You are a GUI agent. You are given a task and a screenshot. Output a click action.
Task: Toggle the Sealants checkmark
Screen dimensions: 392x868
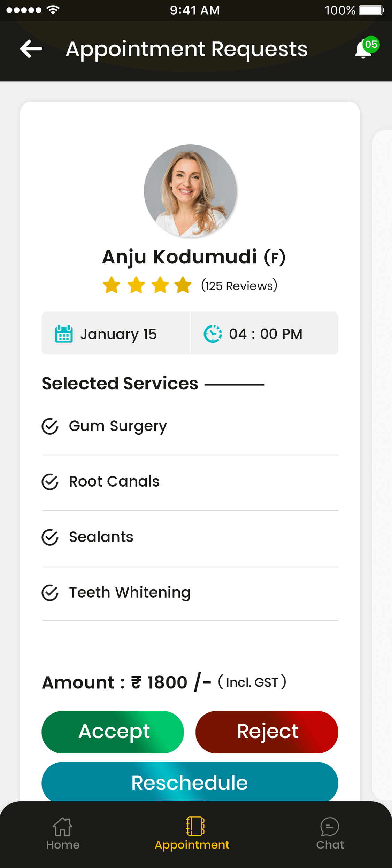[x=50, y=537]
